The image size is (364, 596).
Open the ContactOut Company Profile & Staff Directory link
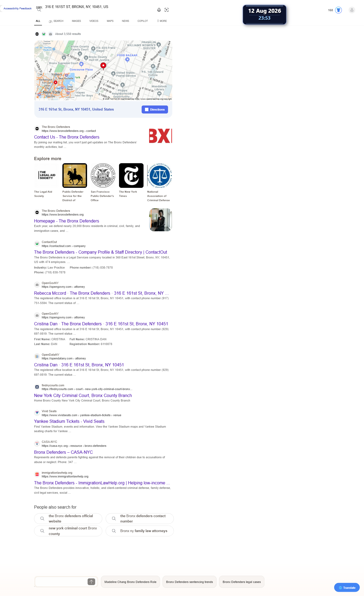tap(101, 252)
